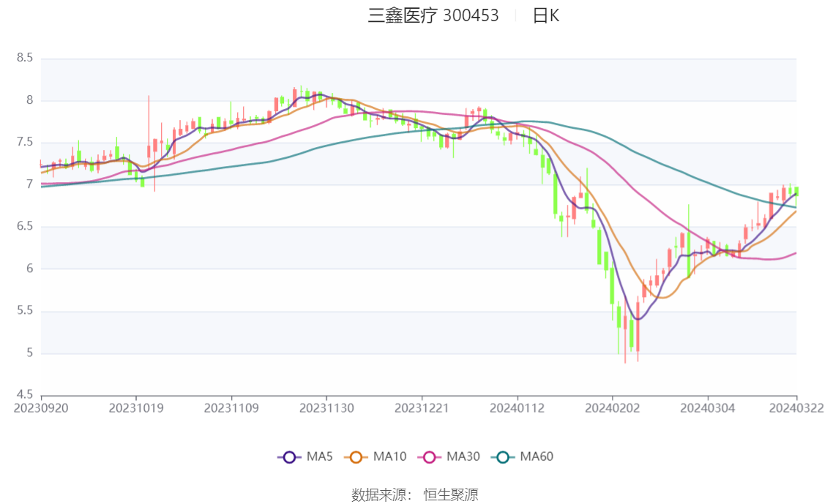Toggle the MA5 legend series
This screenshot has width=830, height=504.
[x=305, y=456]
